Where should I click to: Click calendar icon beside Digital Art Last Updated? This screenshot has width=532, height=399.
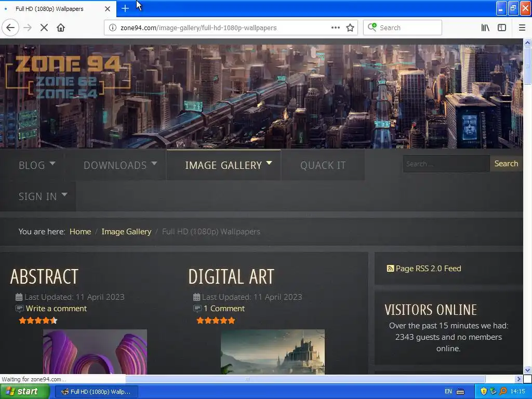197,297
